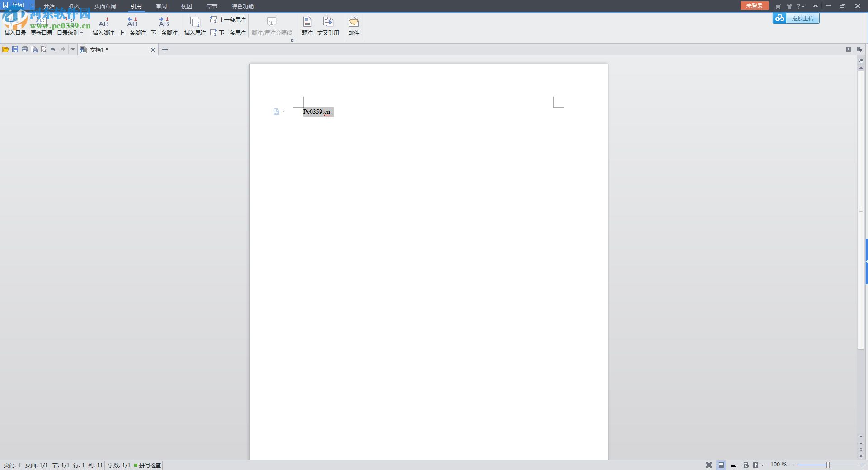Collapse the ribbon with the chevron
The height and width of the screenshot is (470, 868).
click(x=816, y=6)
